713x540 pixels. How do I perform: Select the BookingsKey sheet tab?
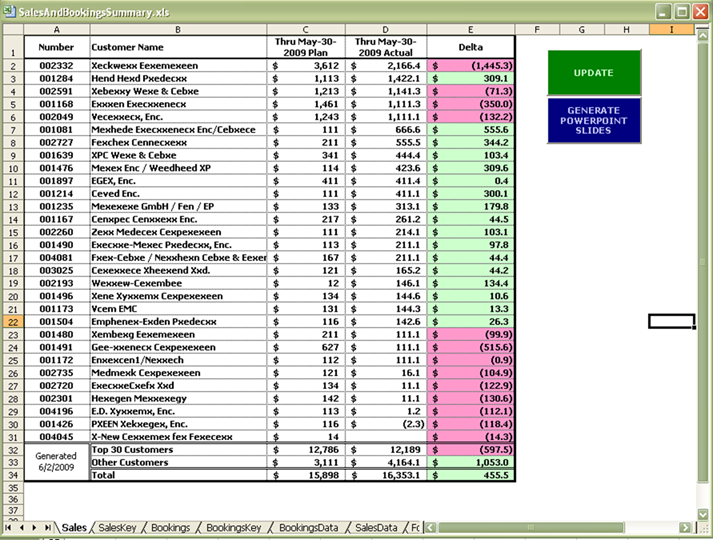pyautogui.click(x=233, y=528)
